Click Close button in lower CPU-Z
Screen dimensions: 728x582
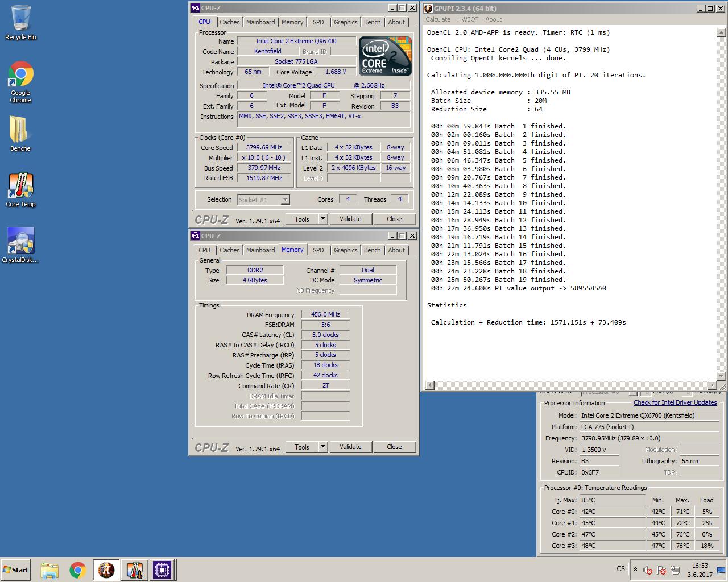tap(394, 447)
